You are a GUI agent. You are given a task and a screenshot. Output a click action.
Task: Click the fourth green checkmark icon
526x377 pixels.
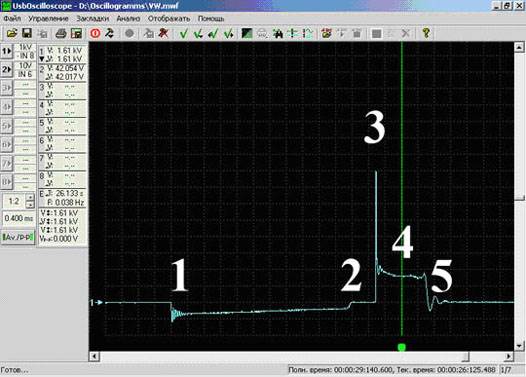[x=228, y=34]
